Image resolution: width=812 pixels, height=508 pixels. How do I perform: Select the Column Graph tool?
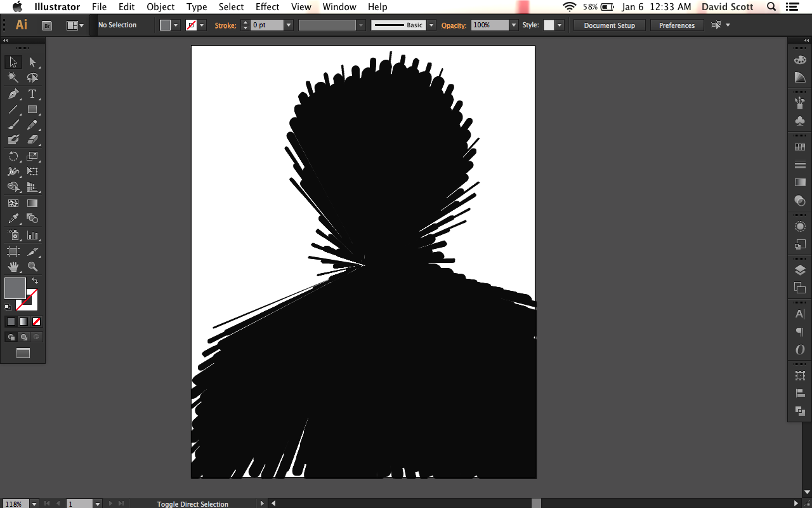[x=32, y=235]
